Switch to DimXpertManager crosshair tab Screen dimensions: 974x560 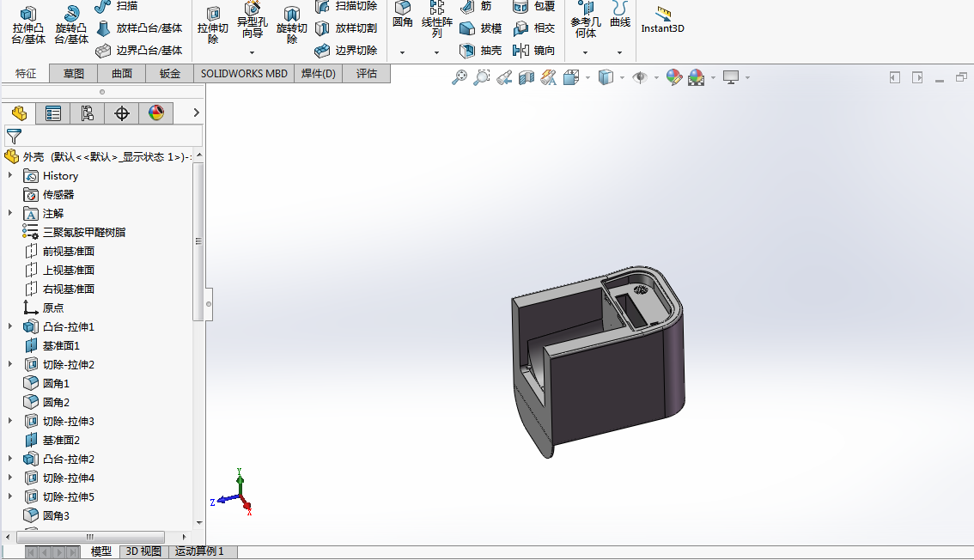(x=122, y=113)
